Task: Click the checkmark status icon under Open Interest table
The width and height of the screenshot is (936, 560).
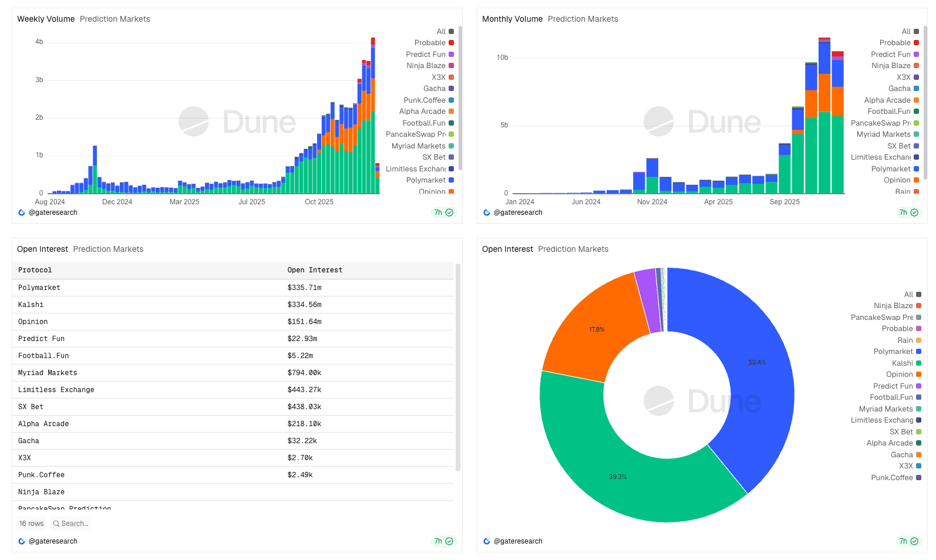Action: [x=449, y=541]
